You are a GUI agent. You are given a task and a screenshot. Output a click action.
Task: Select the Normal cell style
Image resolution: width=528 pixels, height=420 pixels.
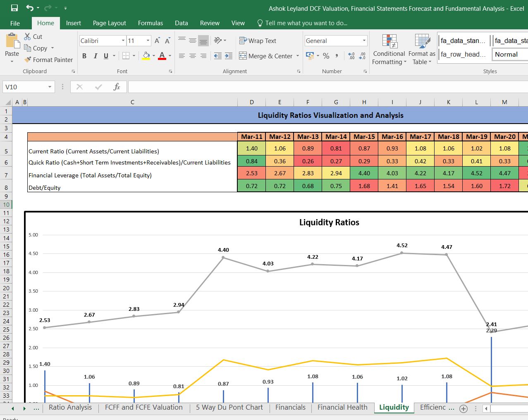point(510,54)
